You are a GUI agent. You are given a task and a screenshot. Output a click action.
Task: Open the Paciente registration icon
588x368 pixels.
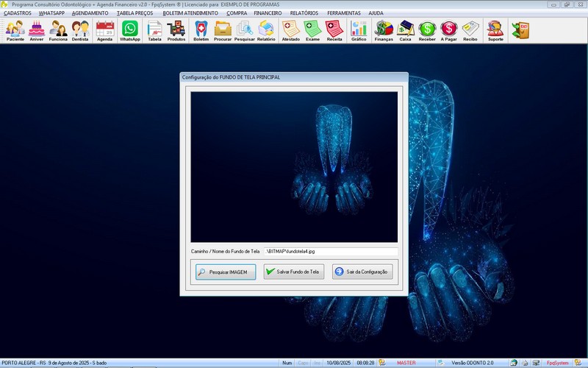coord(15,30)
